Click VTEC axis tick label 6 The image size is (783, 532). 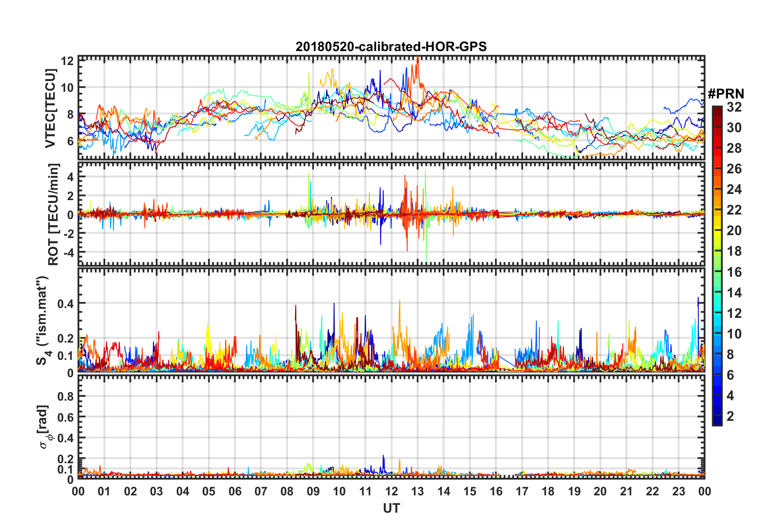click(70, 141)
